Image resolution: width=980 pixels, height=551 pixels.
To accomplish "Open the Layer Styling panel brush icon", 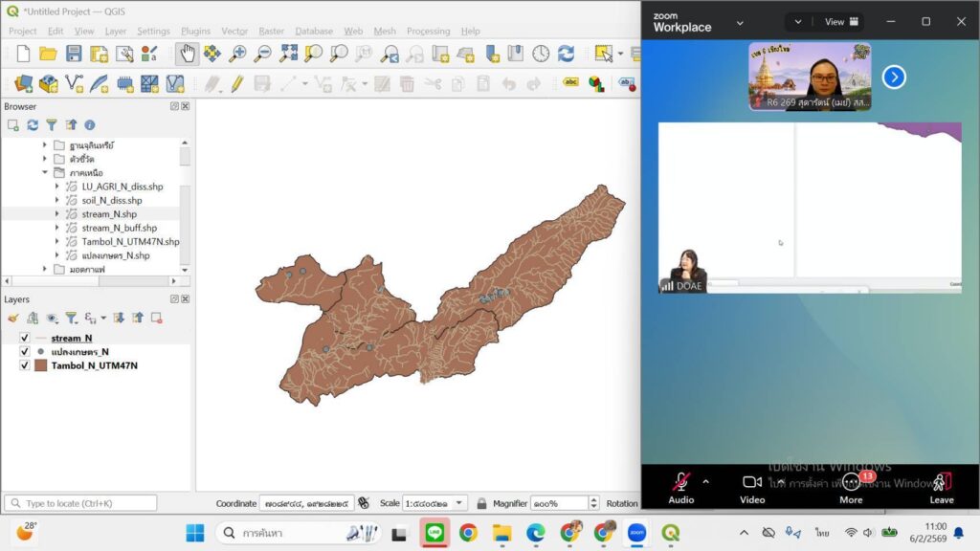I will coord(12,318).
